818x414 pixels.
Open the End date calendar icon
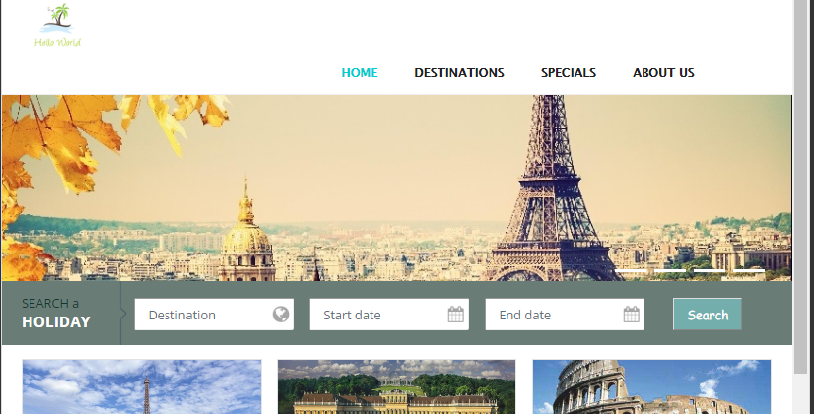[x=631, y=314]
